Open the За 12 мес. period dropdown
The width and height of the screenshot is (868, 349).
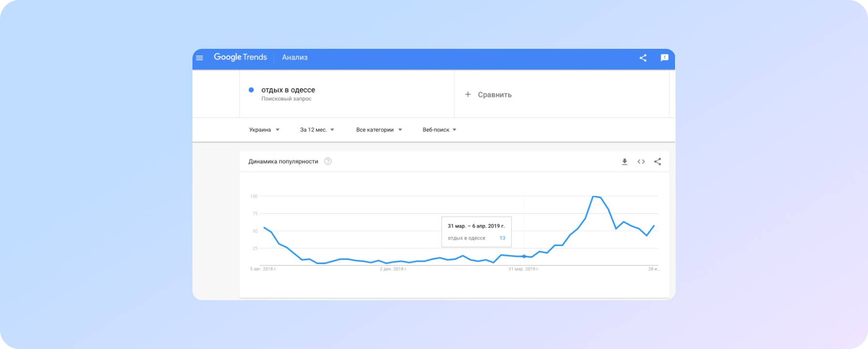[x=317, y=130]
